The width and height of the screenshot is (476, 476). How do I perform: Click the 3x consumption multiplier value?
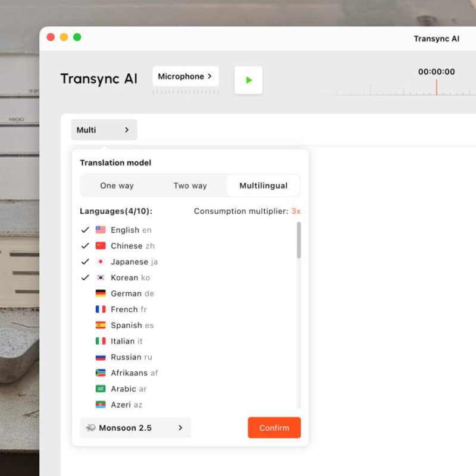[296, 211]
